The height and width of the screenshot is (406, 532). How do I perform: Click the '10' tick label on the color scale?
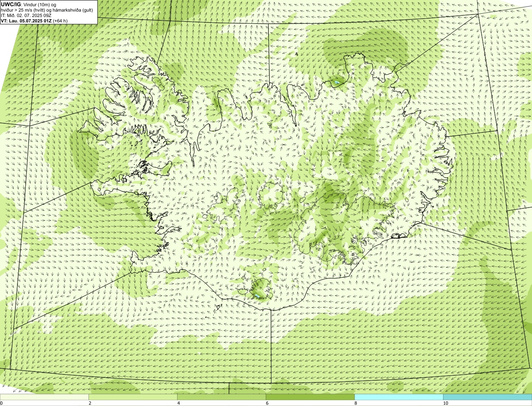pyautogui.click(x=445, y=403)
